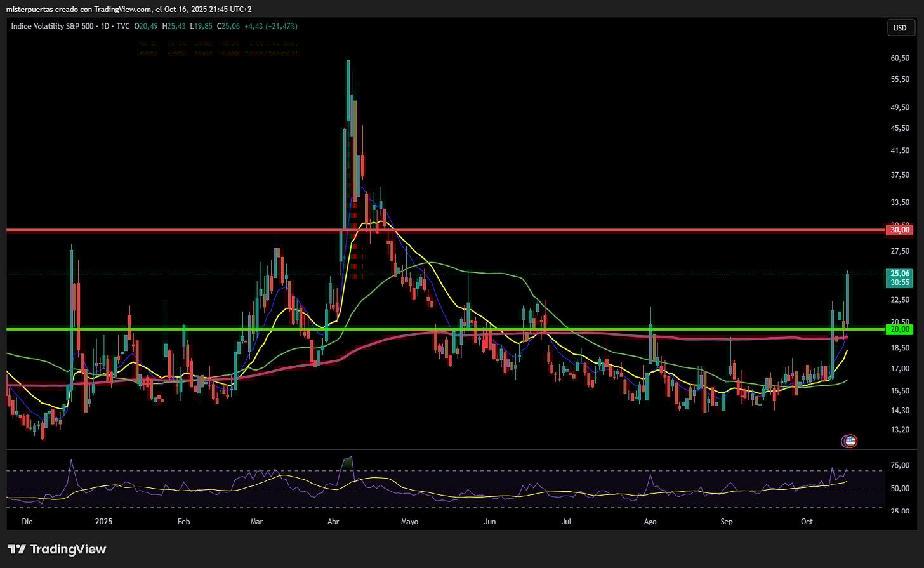The image size is (924, 568).
Task: Select the green 20,00 price label
Action: pyautogui.click(x=900, y=329)
